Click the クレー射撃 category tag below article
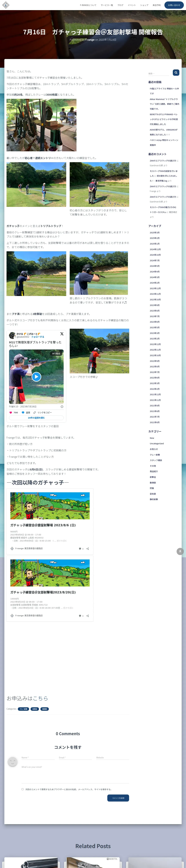The height and width of the screenshot is (868, 186). coord(24,709)
